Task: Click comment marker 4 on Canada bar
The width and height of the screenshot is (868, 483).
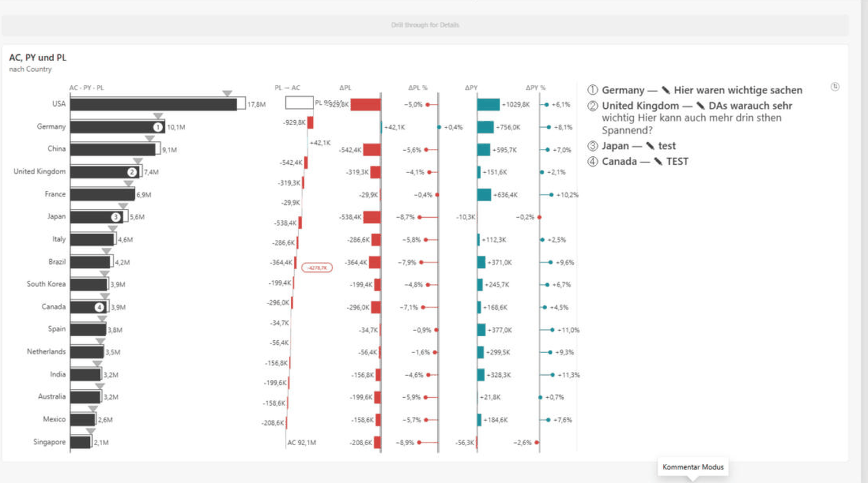Action: point(99,307)
